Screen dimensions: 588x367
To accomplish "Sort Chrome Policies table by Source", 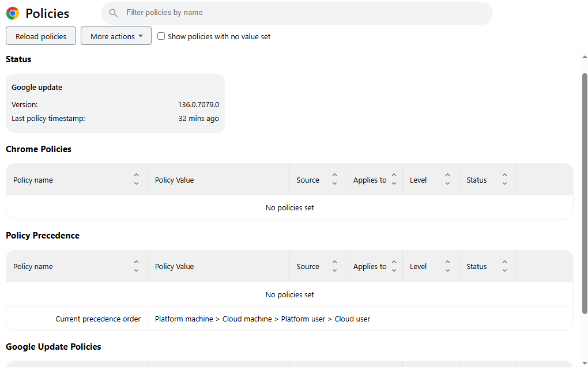I will (x=334, y=180).
